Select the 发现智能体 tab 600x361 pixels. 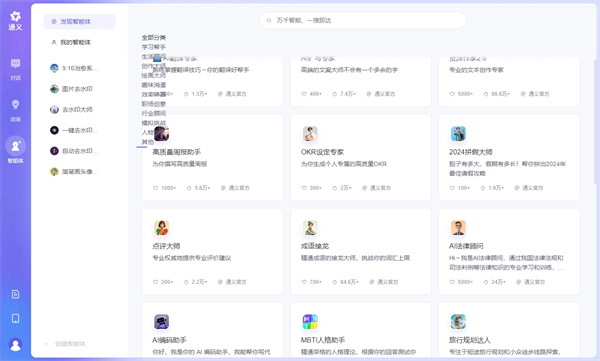(79, 21)
